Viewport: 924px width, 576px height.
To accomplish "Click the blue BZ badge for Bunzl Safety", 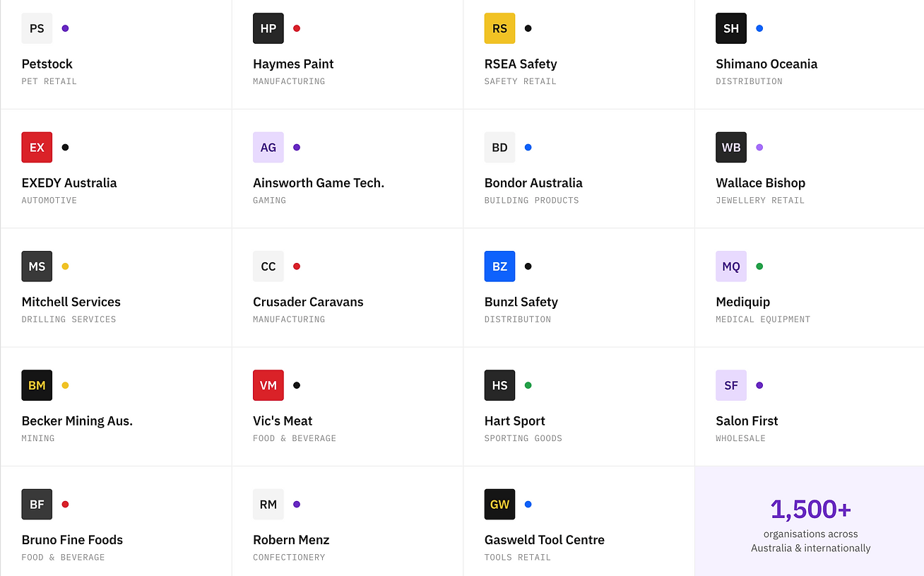I will (x=499, y=266).
